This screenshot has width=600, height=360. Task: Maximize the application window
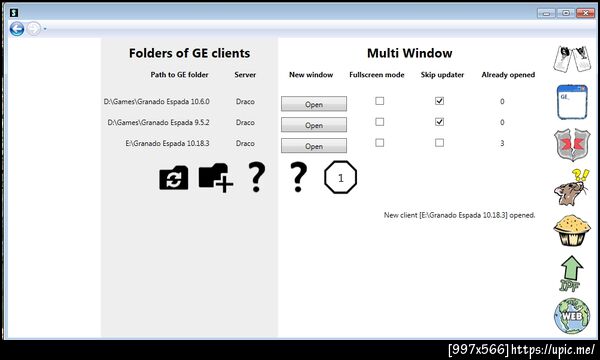pos(566,13)
